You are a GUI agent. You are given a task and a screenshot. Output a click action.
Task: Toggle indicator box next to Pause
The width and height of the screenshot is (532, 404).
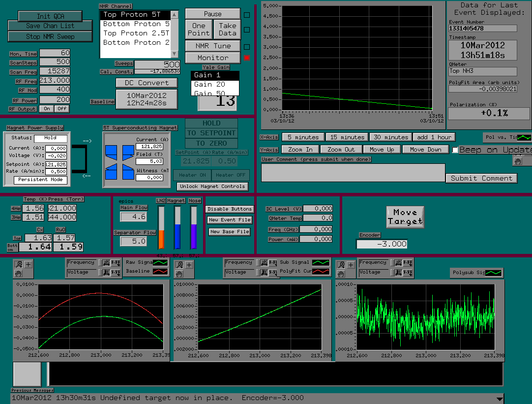pos(247,15)
